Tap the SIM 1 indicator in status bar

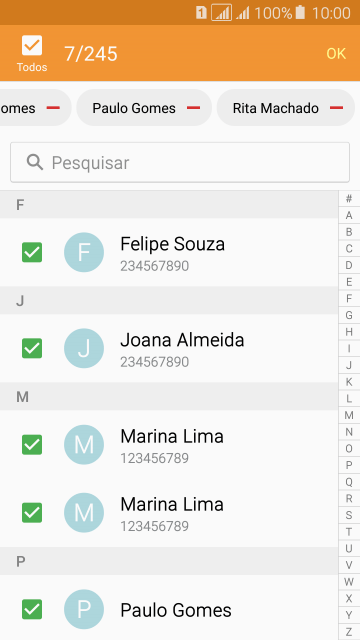click(x=201, y=13)
